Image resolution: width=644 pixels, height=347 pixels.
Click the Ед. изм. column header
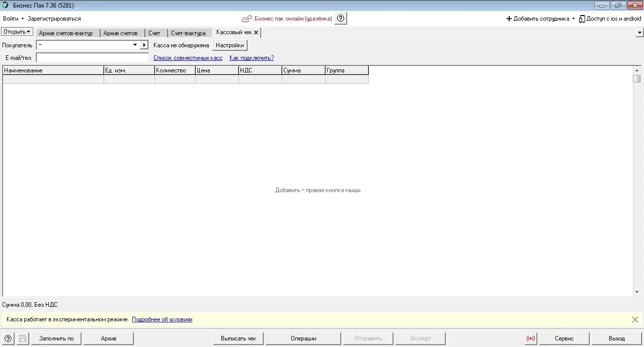(129, 70)
